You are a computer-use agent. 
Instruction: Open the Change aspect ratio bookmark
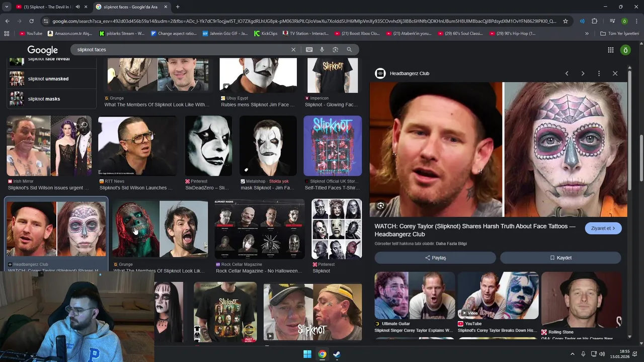pos(174,34)
